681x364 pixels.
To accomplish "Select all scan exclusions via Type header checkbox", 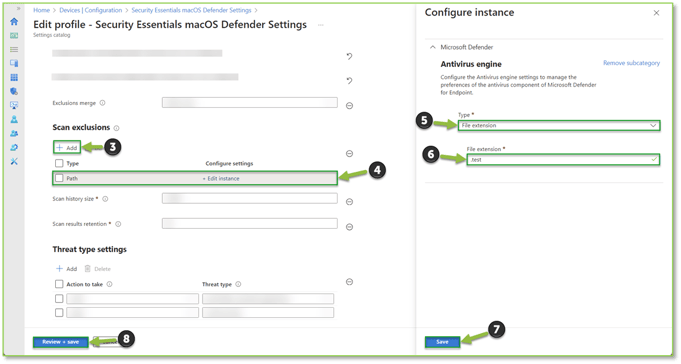I will (x=59, y=163).
